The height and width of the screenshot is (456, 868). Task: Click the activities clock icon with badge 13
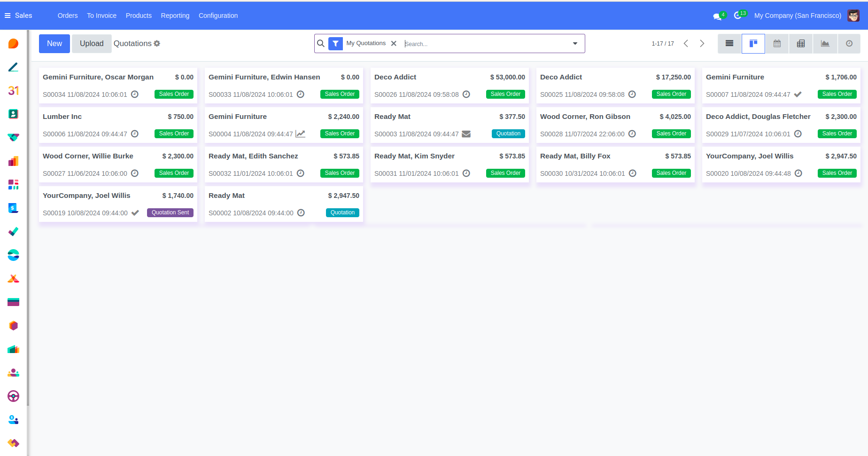737,16
